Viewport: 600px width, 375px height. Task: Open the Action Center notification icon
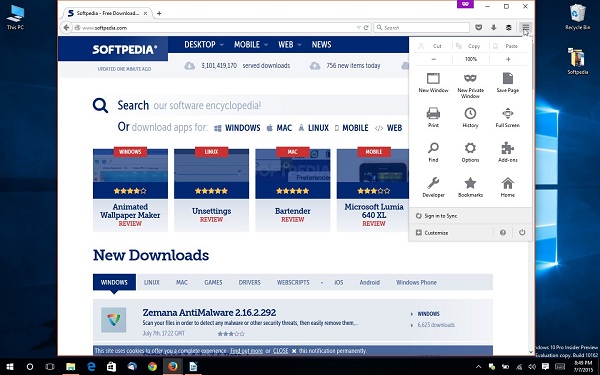545,367
